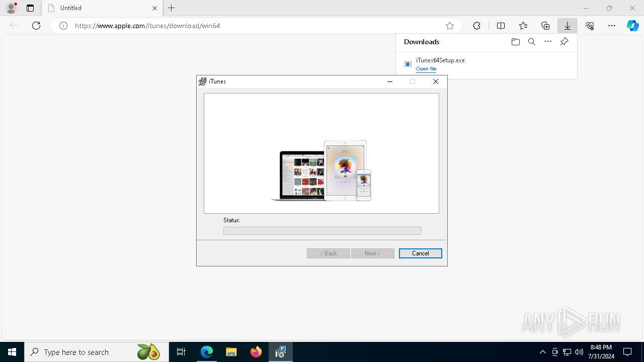Viewport: 644px width, 362px height.
Task: Open volume control tray icon
Action: point(579,352)
